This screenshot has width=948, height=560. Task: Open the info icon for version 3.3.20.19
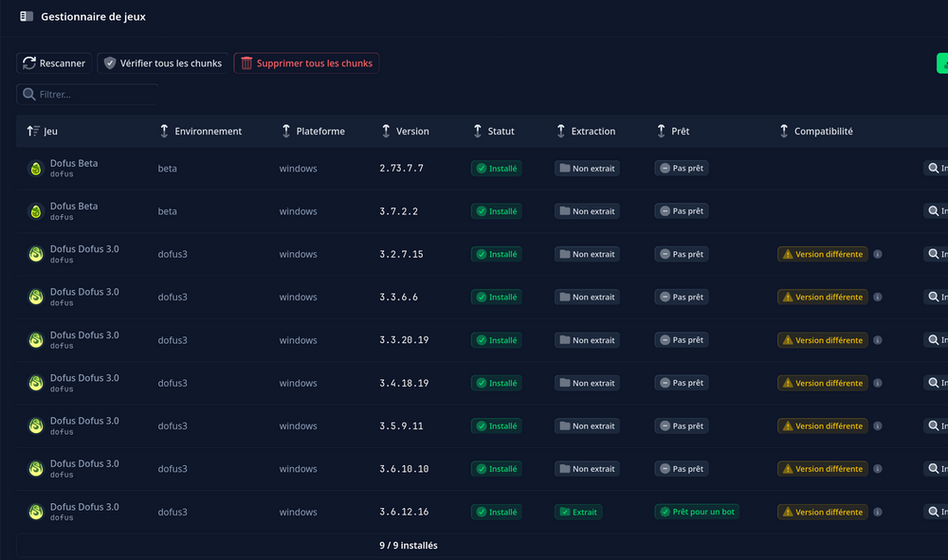(877, 341)
